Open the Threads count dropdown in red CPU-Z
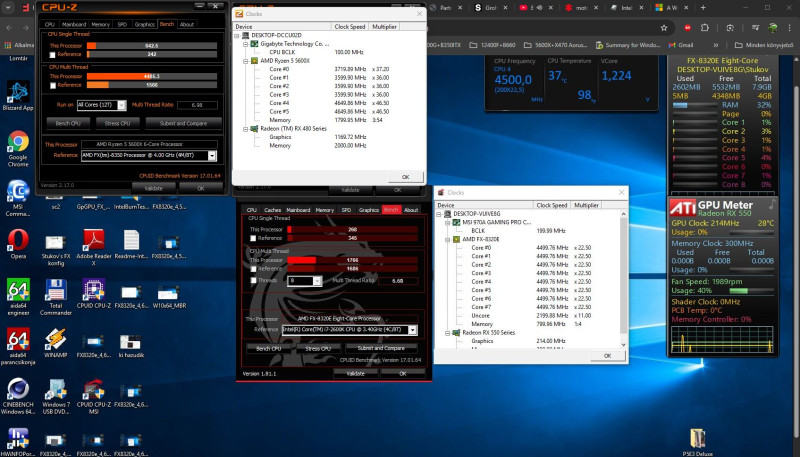This screenshot has height=457, width=800. pos(317,281)
